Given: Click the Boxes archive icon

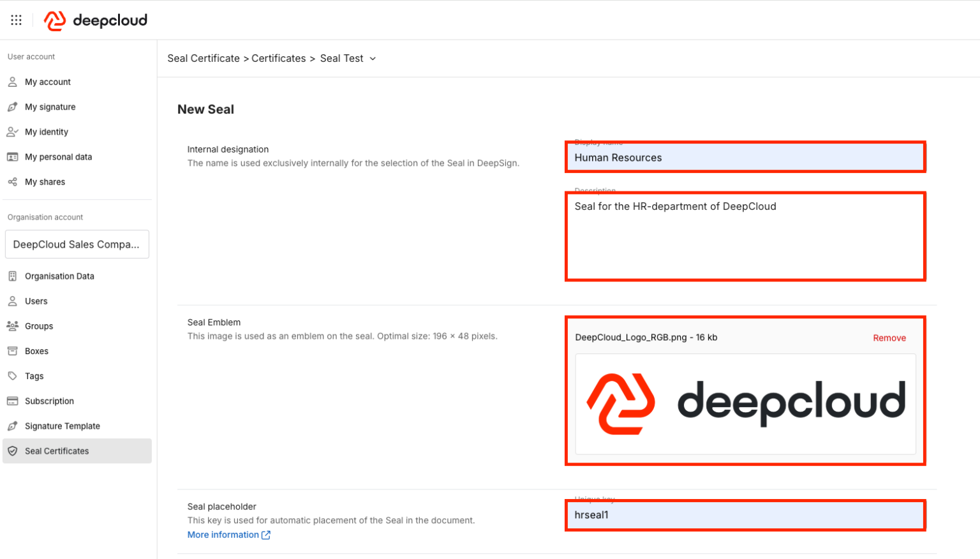Looking at the screenshot, I should (x=13, y=351).
